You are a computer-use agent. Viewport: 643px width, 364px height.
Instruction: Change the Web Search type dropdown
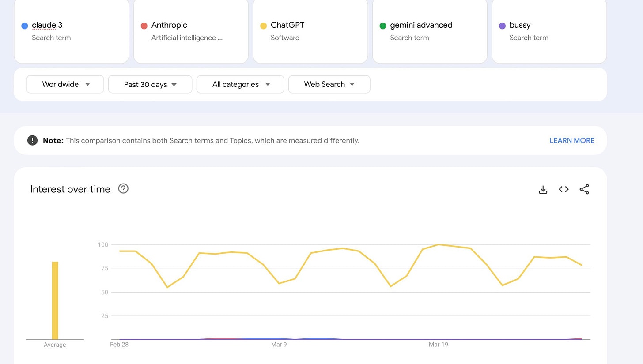pyautogui.click(x=329, y=84)
